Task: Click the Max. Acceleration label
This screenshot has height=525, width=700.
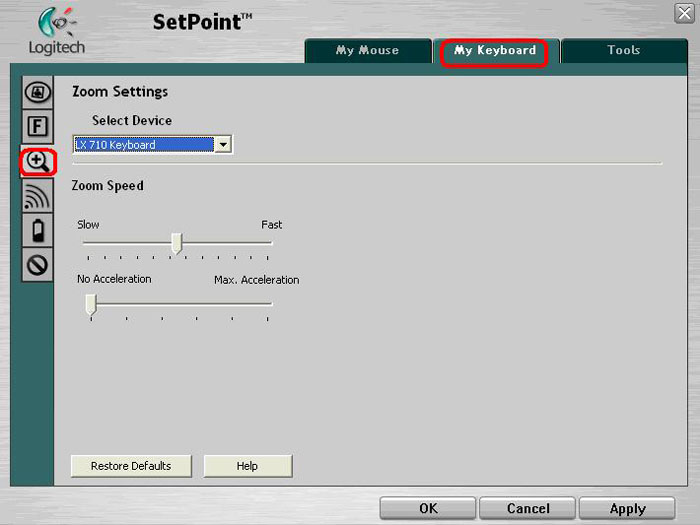Action: click(257, 280)
